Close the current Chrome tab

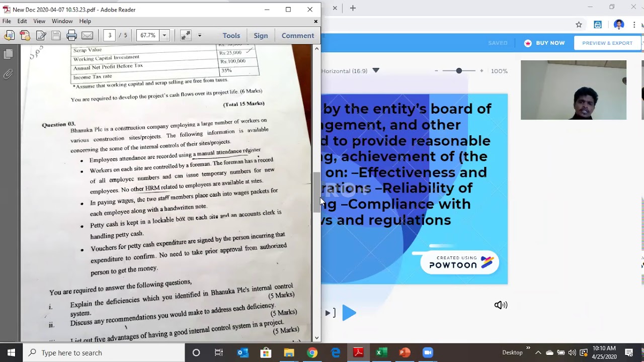click(335, 8)
